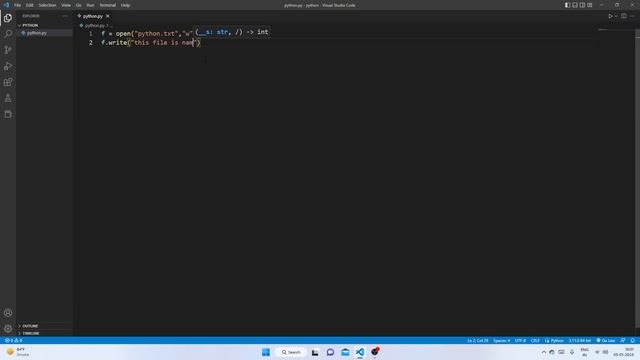Open the Go menu
The height and width of the screenshot is (360, 640).
[x=78, y=5]
